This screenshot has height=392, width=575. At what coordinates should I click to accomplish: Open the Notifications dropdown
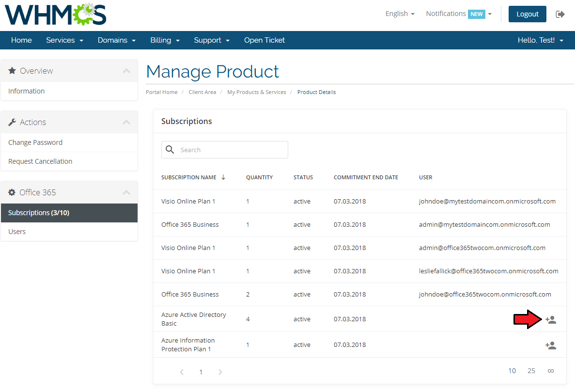pyautogui.click(x=459, y=14)
